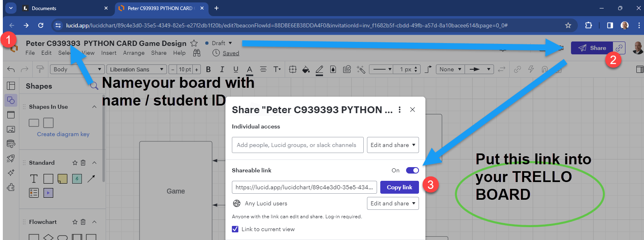Toggle underline text formatting
The image size is (644, 240).
click(x=236, y=69)
